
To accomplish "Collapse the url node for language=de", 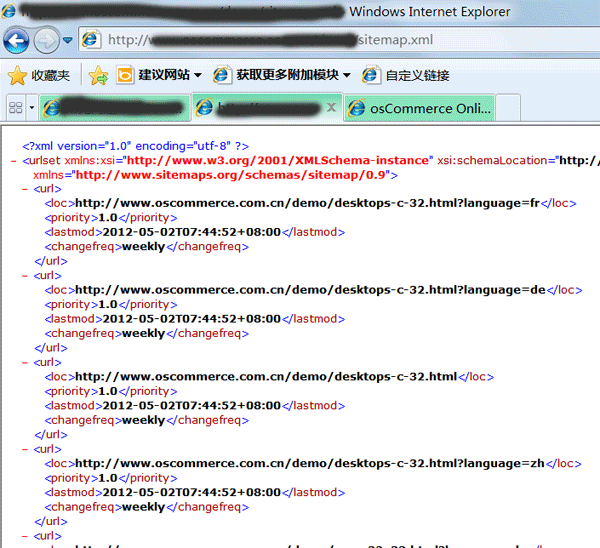I will coord(24,275).
